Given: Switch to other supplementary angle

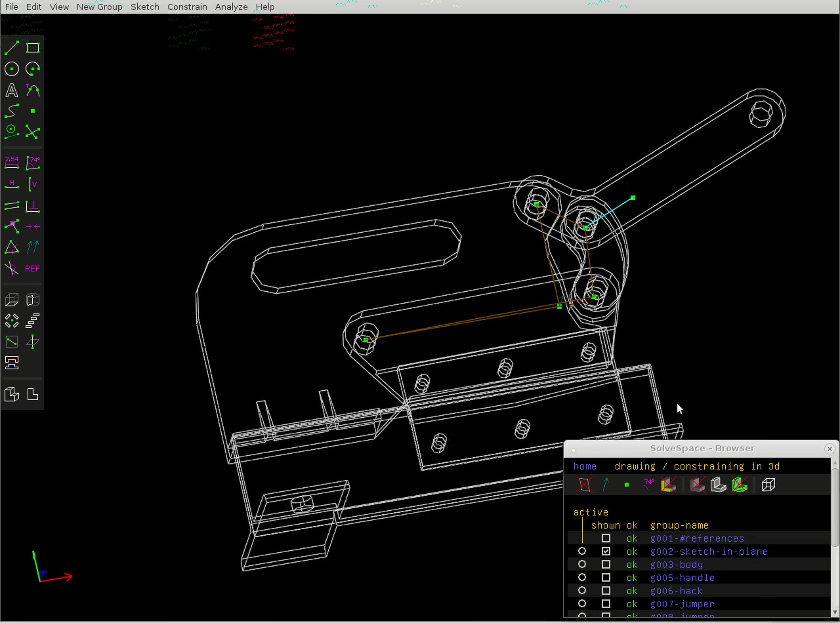Looking at the screenshot, I should 12,269.
